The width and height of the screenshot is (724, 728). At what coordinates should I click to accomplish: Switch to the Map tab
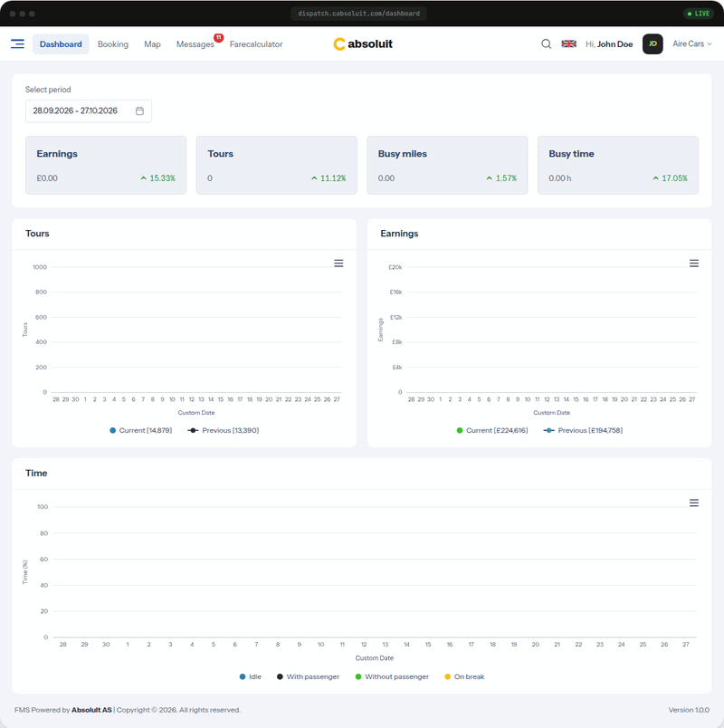click(152, 44)
